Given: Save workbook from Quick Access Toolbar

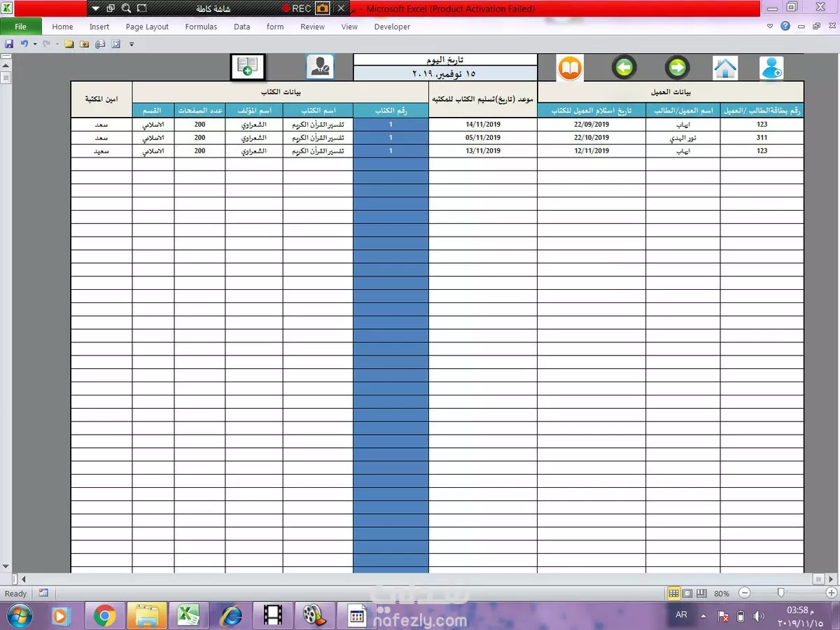Looking at the screenshot, I should (9, 44).
